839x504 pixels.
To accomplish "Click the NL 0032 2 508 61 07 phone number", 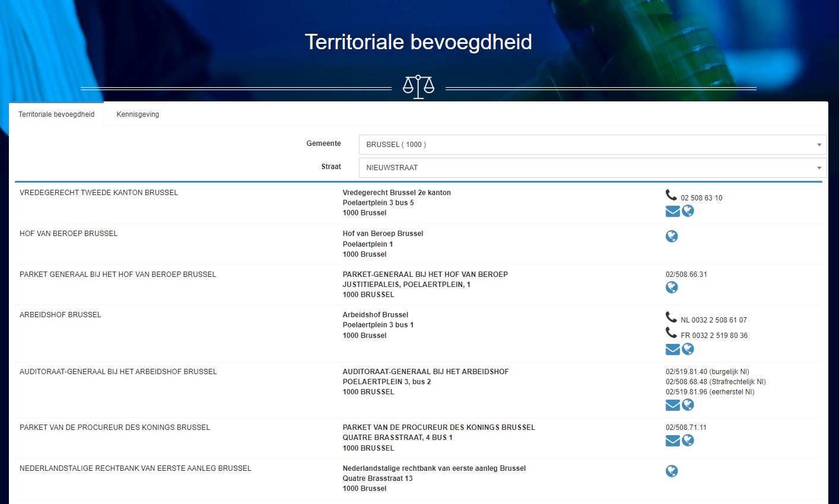I will (x=713, y=320).
